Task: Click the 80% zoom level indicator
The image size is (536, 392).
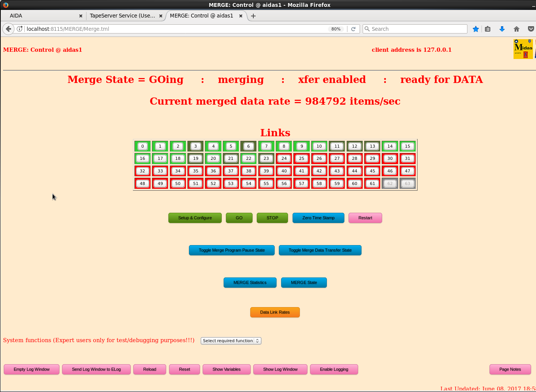Action: click(336, 29)
